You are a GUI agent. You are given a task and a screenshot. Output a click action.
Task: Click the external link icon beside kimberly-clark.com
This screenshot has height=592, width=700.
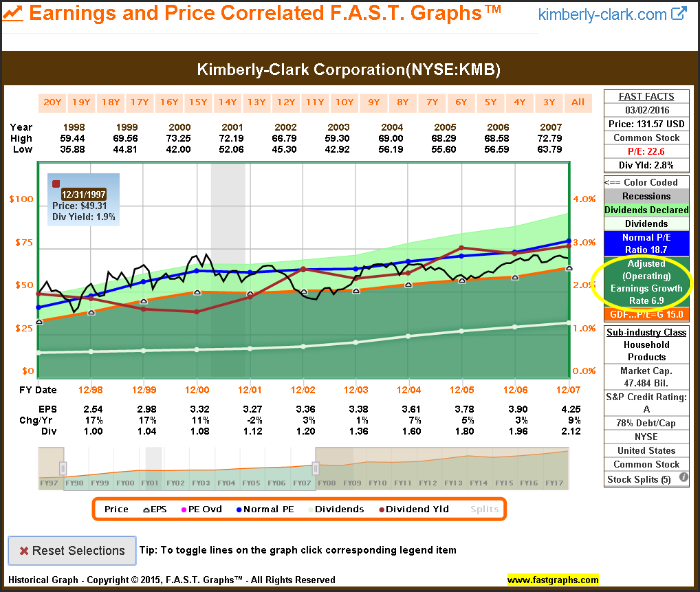[x=679, y=14]
